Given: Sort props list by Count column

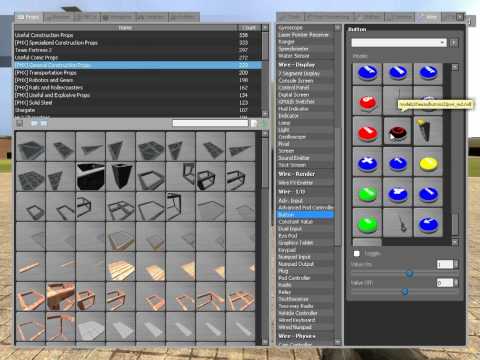Looking at the screenshot, I should (249, 28).
